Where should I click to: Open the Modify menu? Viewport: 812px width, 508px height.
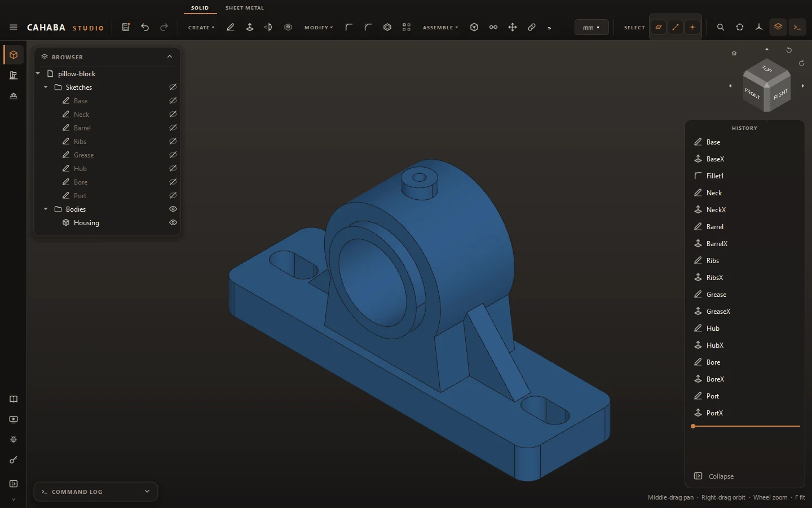(x=319, y=27)
